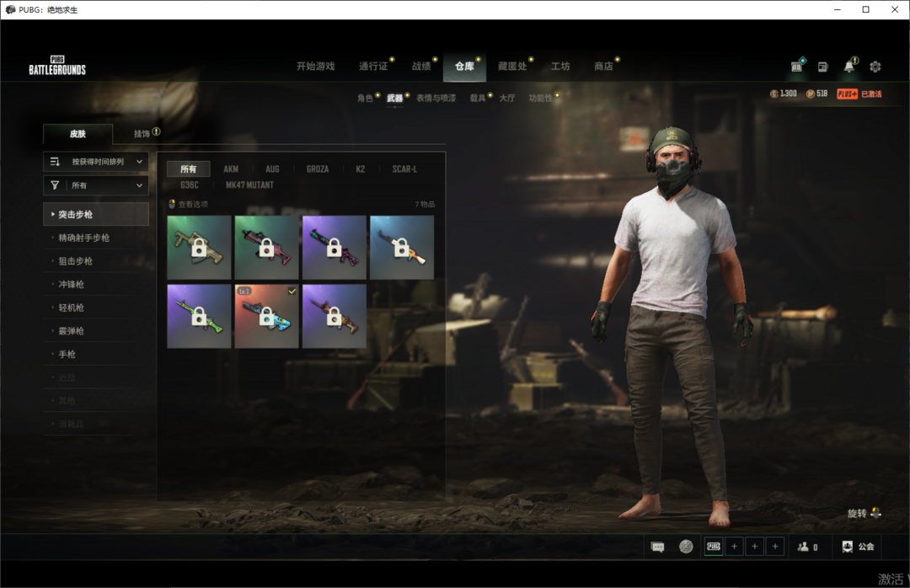Click the PLUS+ activated badge
The height and width of the screenshot is (588, 910).
click(859, 94)
